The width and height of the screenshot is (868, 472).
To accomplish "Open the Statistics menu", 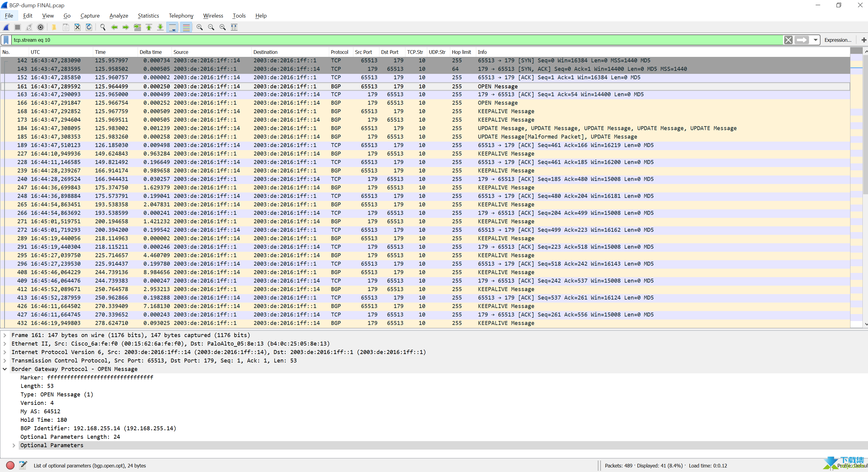I will pos(148,15).
